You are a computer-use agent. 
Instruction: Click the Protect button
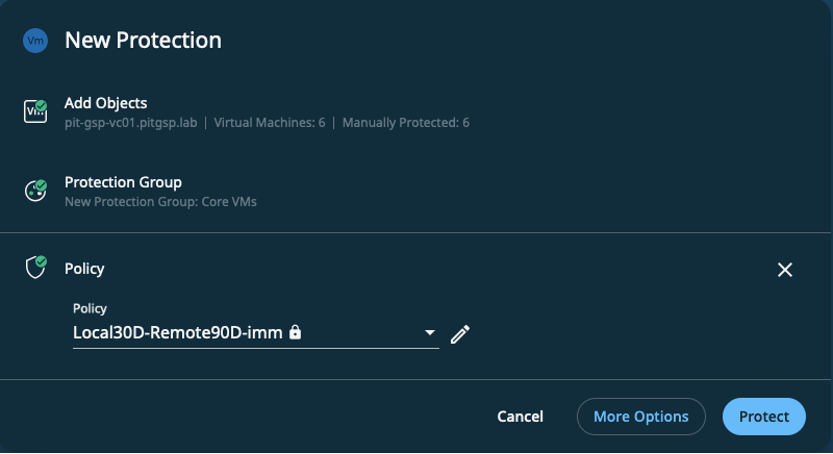(x=764, y=417)
